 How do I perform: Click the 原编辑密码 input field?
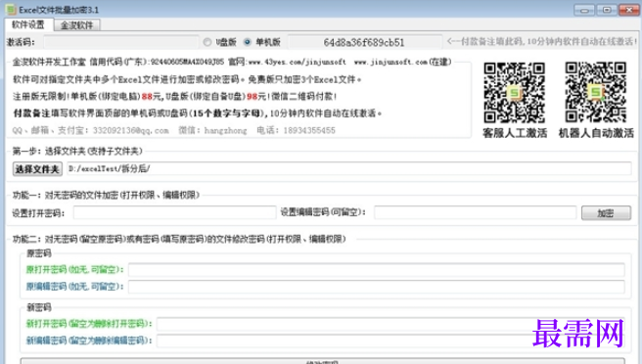(376, 287)
